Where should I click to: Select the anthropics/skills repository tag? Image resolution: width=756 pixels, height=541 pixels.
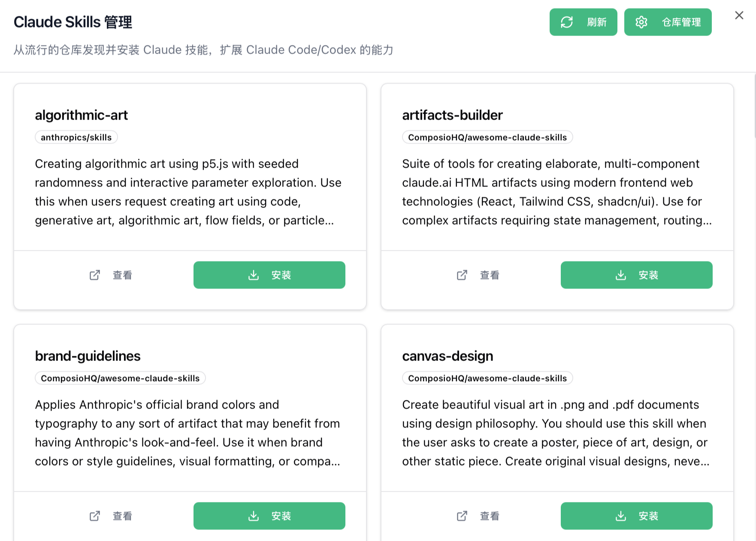tap(76, 137)
